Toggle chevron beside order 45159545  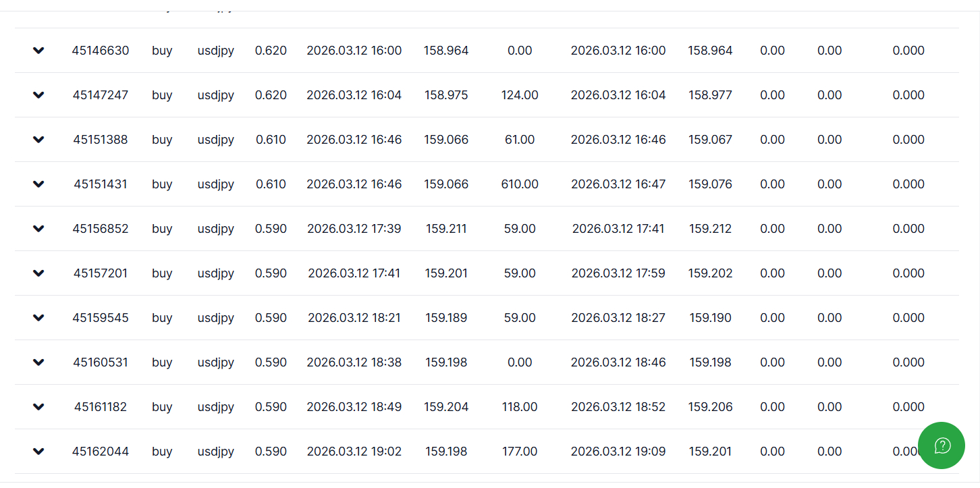[x=38, y=318]
